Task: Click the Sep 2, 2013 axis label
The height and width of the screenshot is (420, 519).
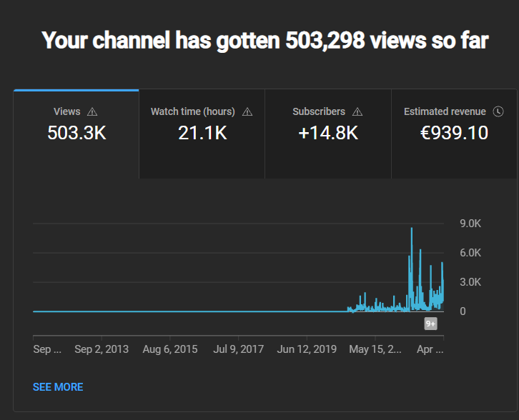Action: (102, 349)
